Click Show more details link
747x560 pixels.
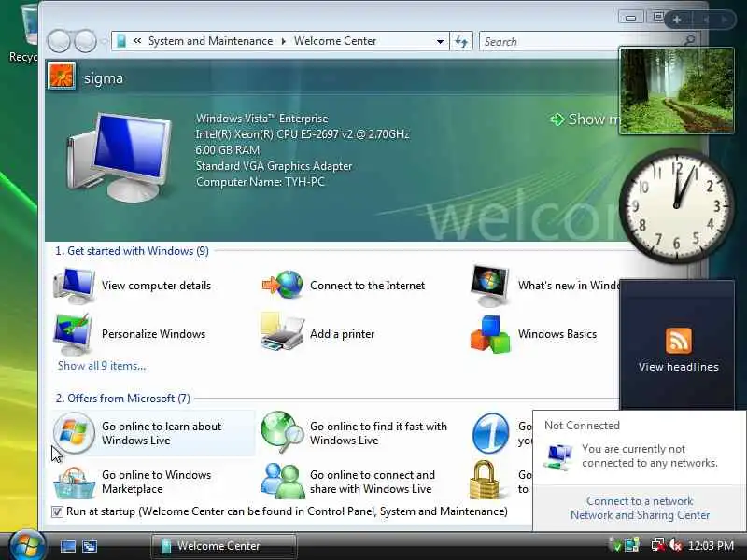coord(584,119)
